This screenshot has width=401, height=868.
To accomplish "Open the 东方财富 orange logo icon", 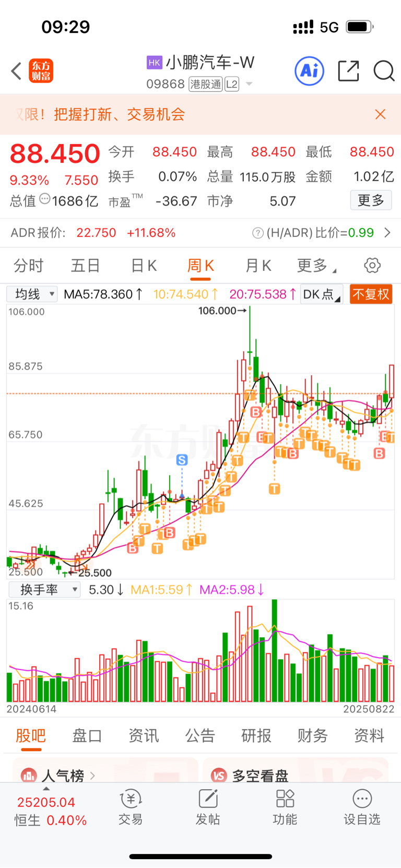I will (x=41, y=71).
